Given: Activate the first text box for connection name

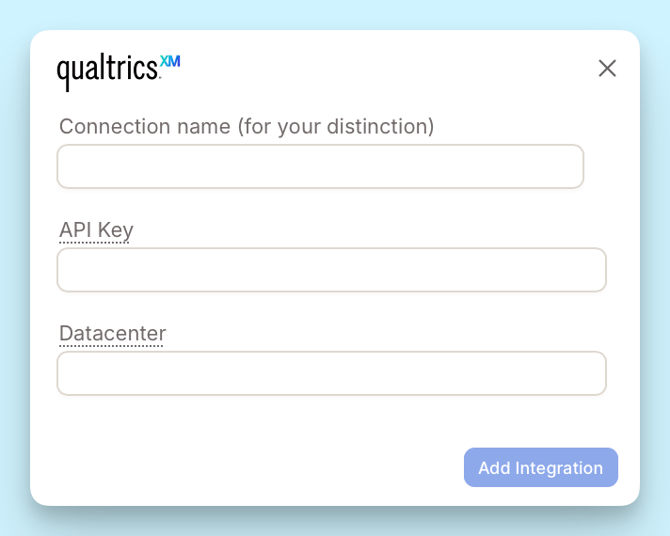Looking at the screenshot, I should (x=320, y=166).
